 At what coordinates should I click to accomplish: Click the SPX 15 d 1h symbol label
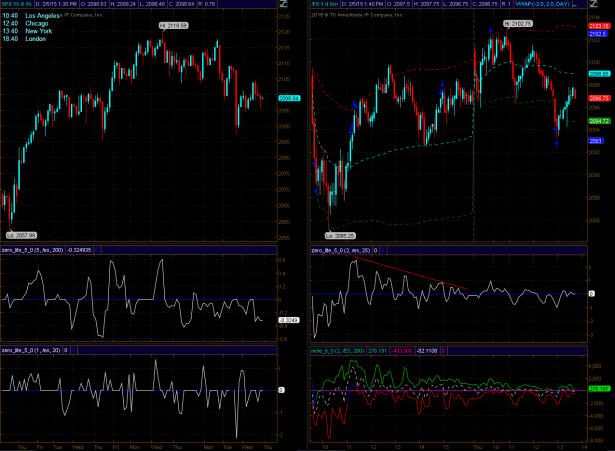[x=17, y=4]
